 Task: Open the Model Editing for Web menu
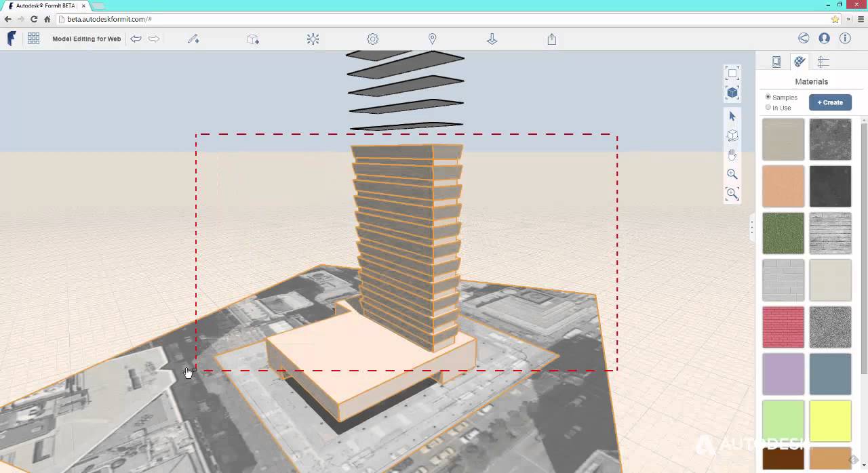86,39
